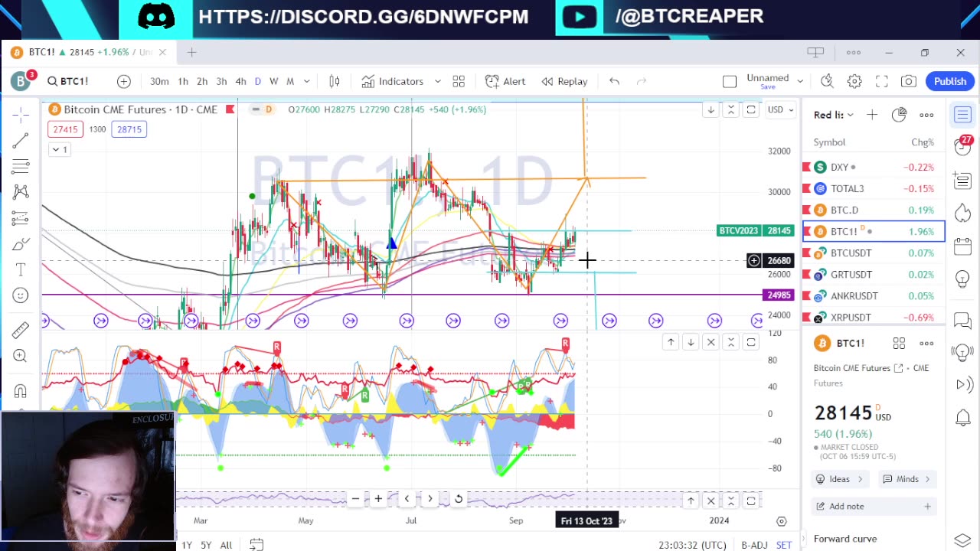Enter fullscreen mode
980x551 pixels.
(x=882, y=81)
